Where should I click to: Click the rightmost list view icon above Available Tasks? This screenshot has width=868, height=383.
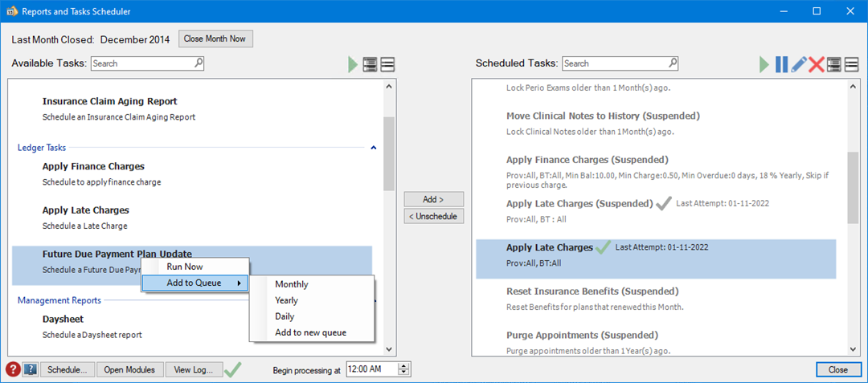pyautogui.click(x=387, y=65)
